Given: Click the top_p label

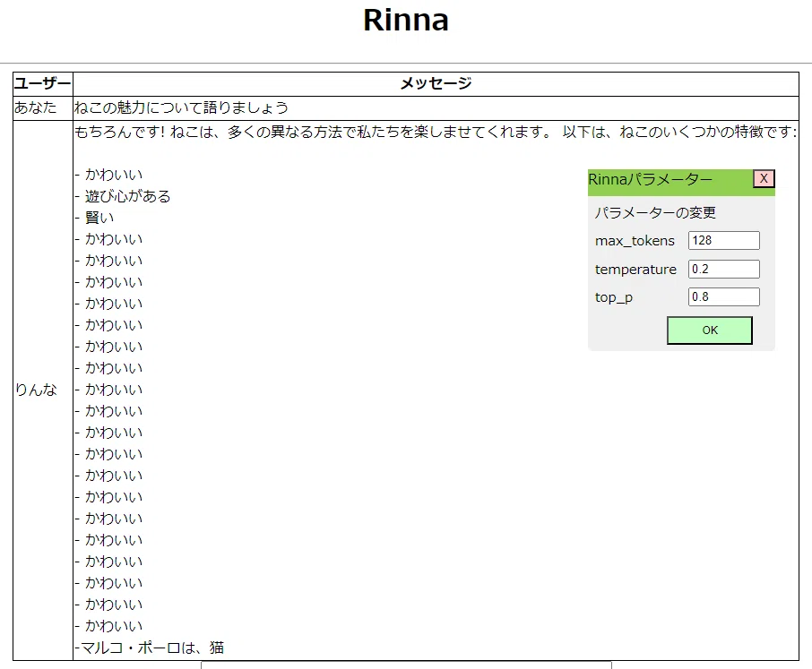Looking at the screenshot, I should click(614, 297).
